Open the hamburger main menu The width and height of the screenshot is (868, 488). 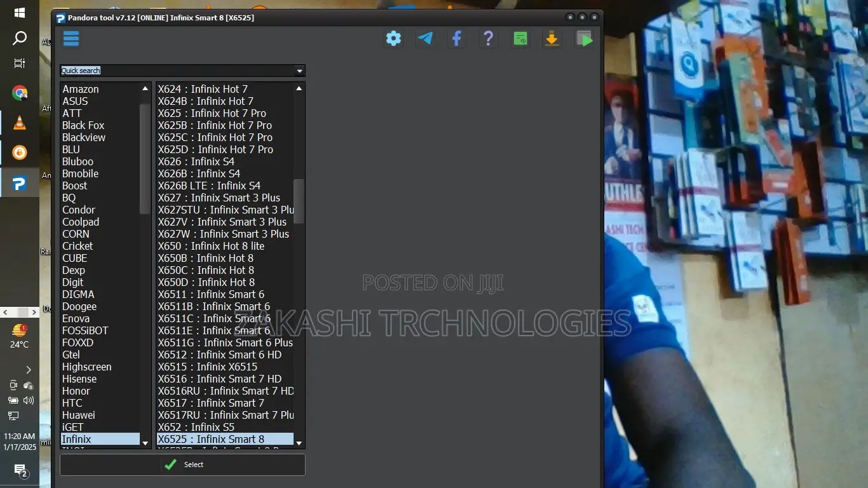pyautogui.click(x=71, y=39)
